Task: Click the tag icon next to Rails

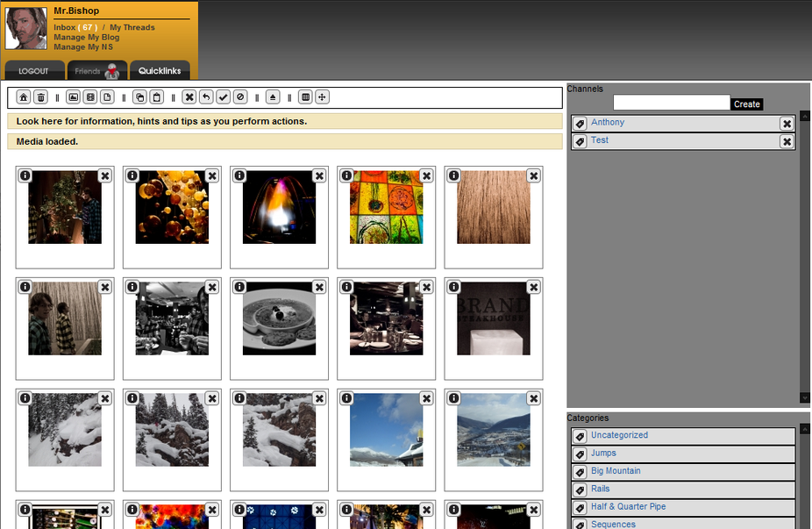Action: [580, 490]
